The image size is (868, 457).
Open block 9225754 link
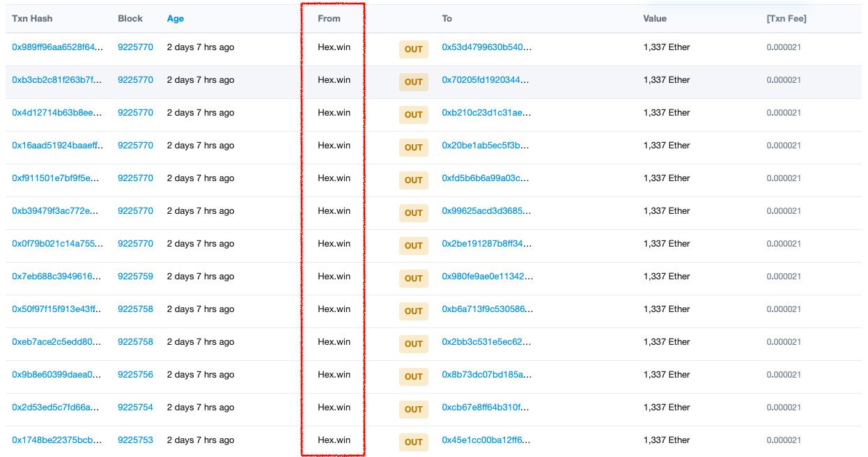(x=135, y=408)
